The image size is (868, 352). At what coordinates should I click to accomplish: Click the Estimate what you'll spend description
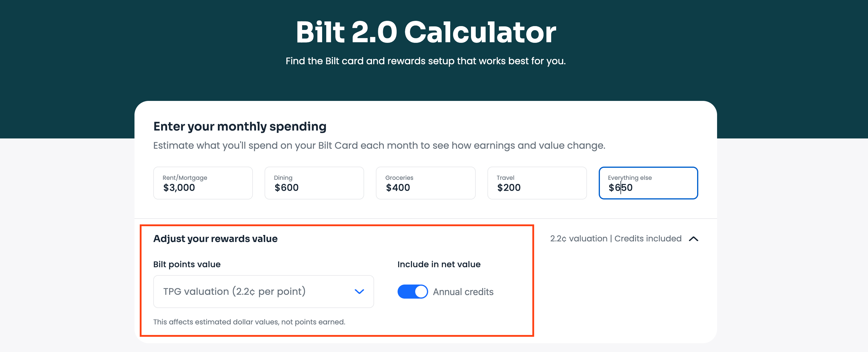coord(379,145)
